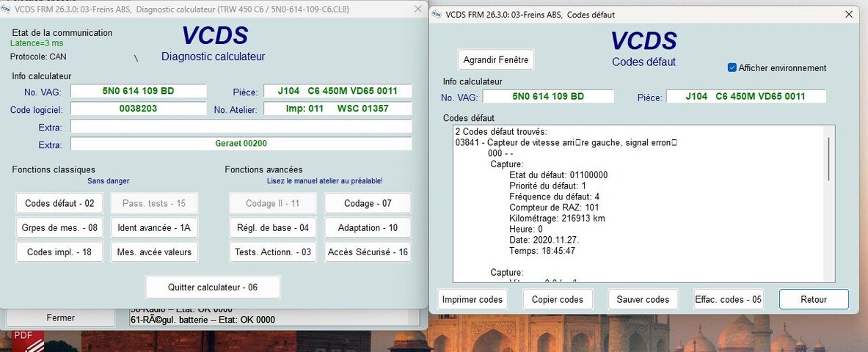Click VCDS icon in Diagnostic calculateur title bar

point(6,10)
